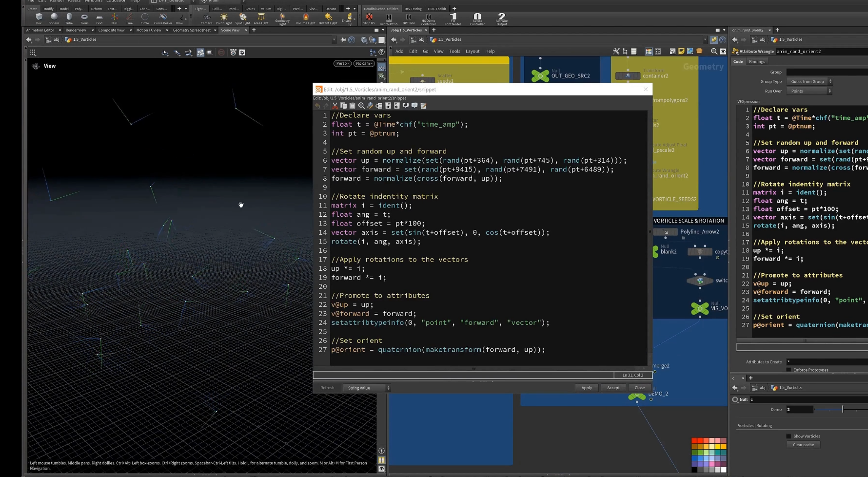Image resolution: width=868 pixels, height=477 pixels.
Task: Open the Vellum shelf tab
Action: point(266,9)
